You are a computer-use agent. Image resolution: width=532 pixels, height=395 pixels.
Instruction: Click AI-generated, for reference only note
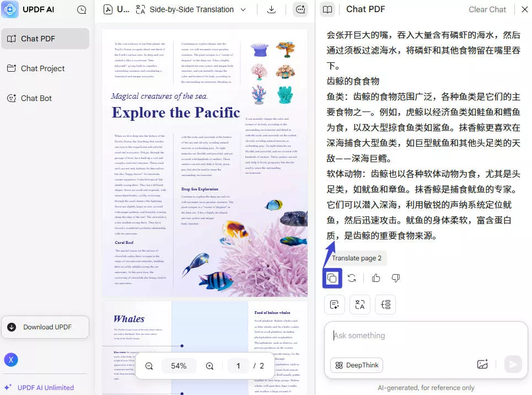[x=426, y=387]
